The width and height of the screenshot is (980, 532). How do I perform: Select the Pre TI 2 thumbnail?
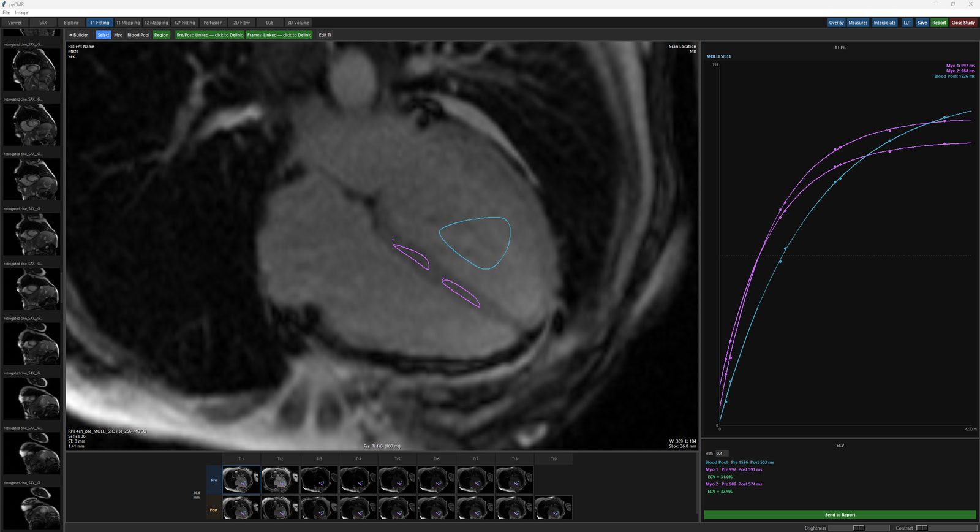pos(280,480)
